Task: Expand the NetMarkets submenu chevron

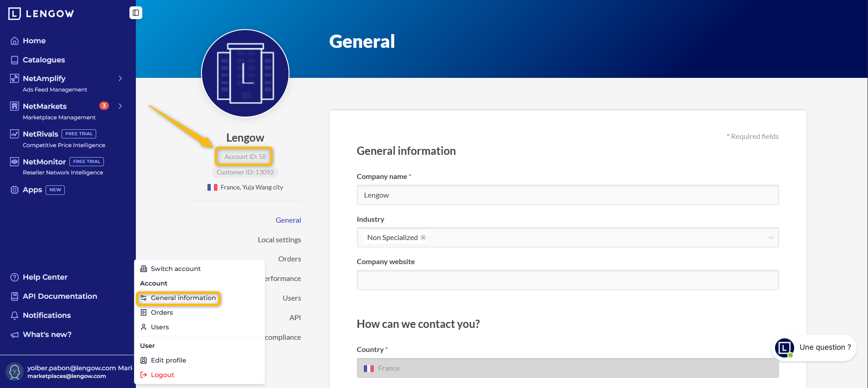Action: [x=120, y=106]
